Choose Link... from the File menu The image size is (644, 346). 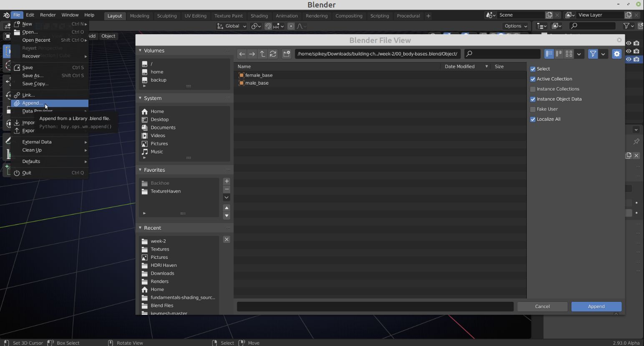coord(50,95)
